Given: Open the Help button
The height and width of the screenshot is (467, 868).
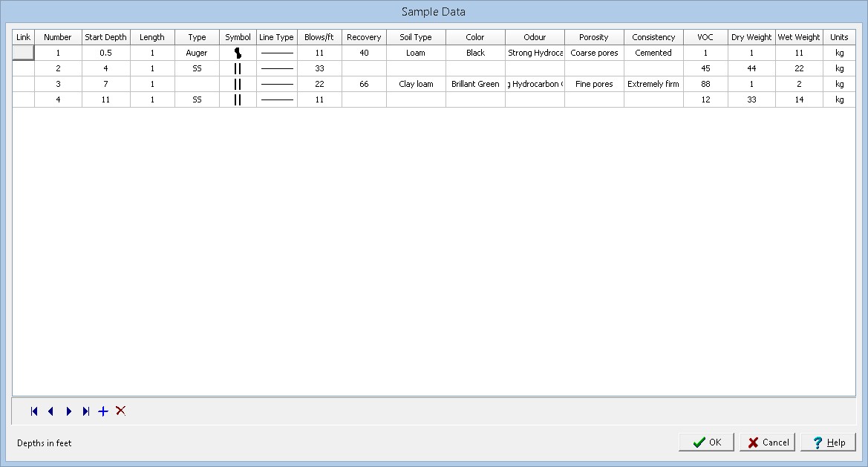Looking at the screenshot, I should [828, 442].
